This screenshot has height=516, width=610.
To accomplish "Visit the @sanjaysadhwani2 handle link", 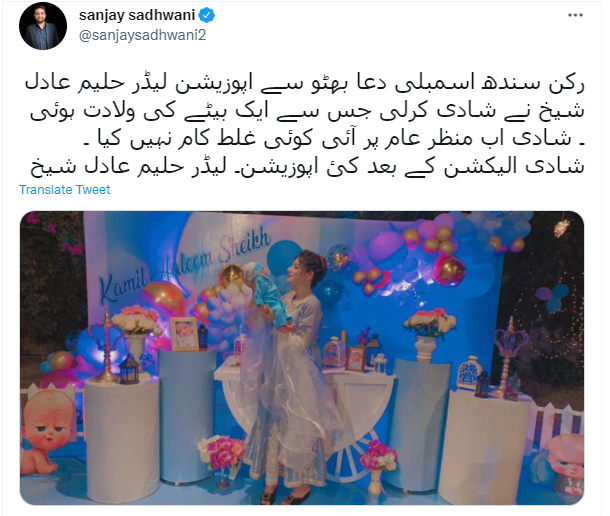I will click(142, 35).
